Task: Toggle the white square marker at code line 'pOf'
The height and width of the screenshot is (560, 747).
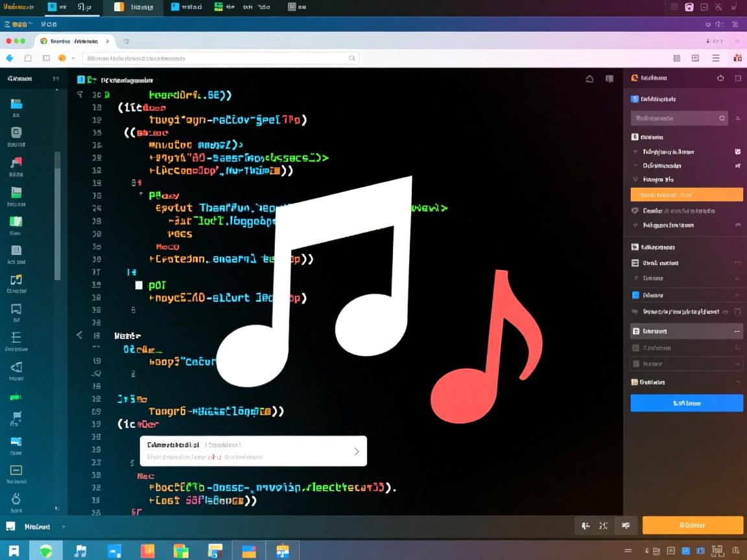Action: [x=139, y=285]
